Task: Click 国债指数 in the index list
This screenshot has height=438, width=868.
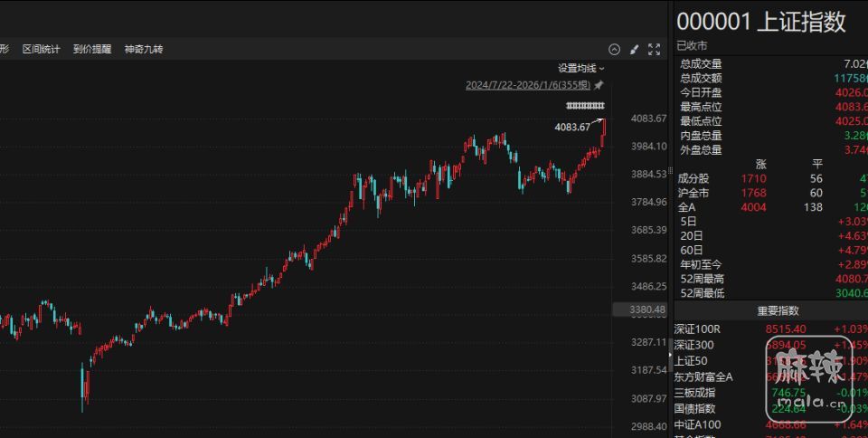Action: [x=696, y=409]
